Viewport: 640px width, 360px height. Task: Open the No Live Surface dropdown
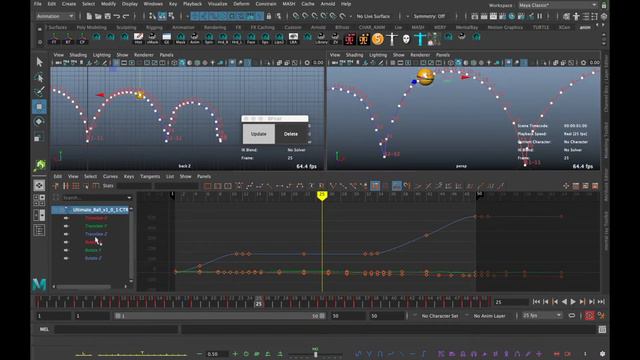pos(372,16)
